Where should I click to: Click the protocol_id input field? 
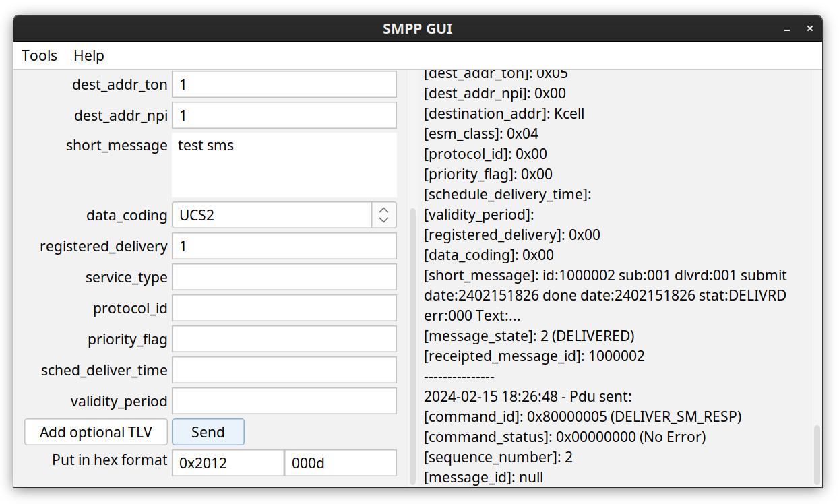(284, 309)
